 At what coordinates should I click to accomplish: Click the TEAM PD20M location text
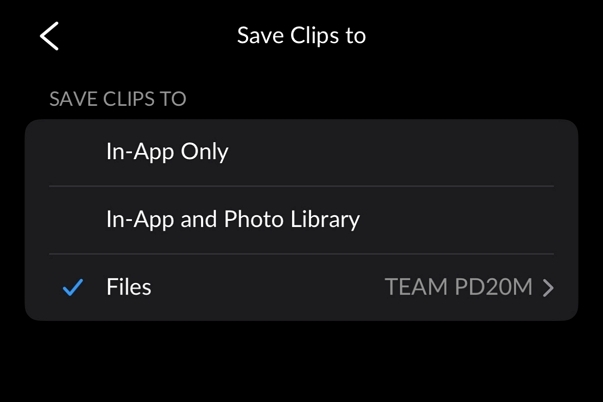point(459,288)
